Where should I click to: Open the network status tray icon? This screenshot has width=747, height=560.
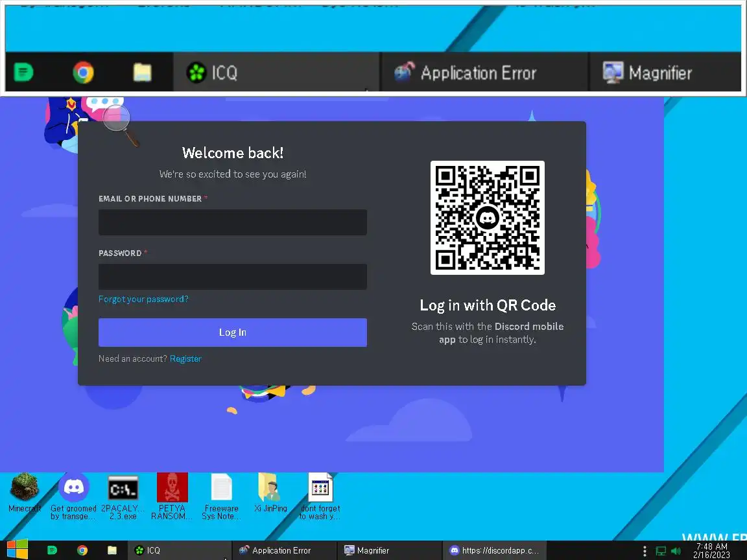coord(661,551)
